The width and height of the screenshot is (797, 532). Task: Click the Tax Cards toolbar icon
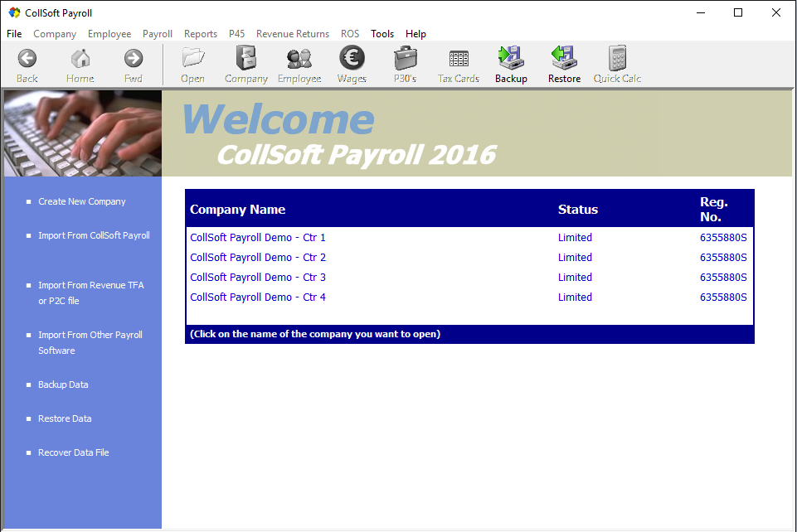pyautogui.click(x=459, y=59)
